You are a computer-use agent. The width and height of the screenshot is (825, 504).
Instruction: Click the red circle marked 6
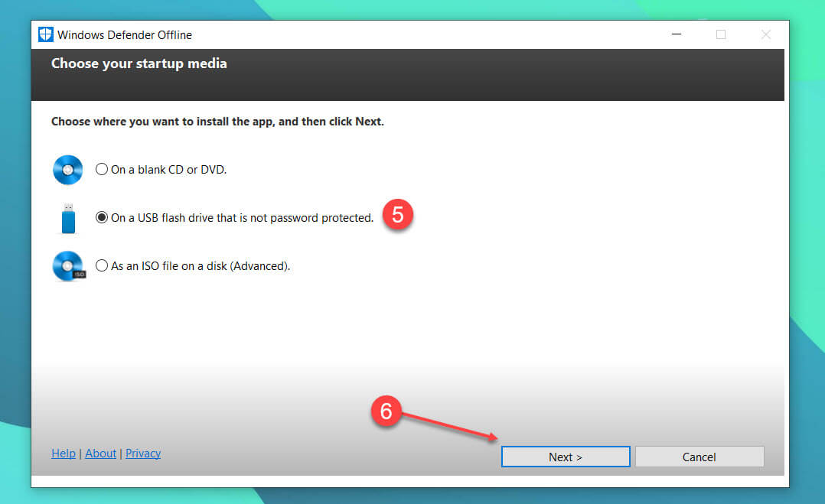tap(386, 411)
